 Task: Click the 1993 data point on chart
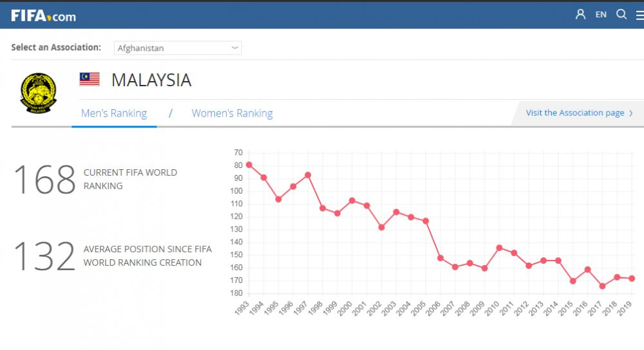[249, 165]
